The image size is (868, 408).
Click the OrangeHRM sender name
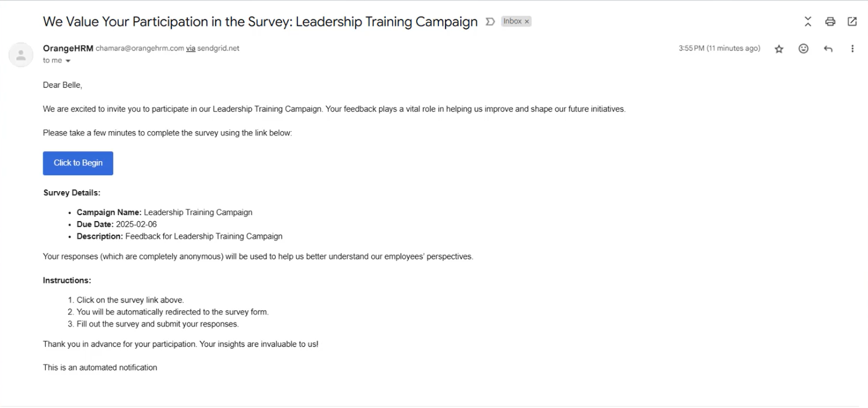pos(68,48)
